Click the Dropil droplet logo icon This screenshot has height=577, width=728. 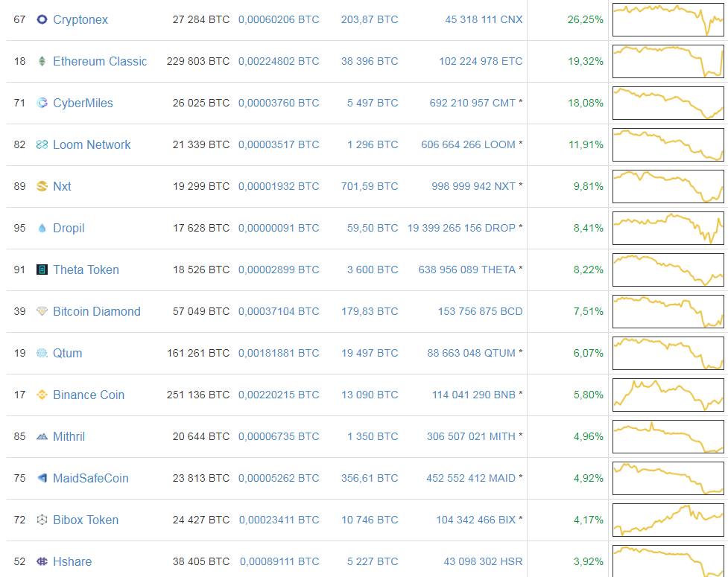[42, 229]
